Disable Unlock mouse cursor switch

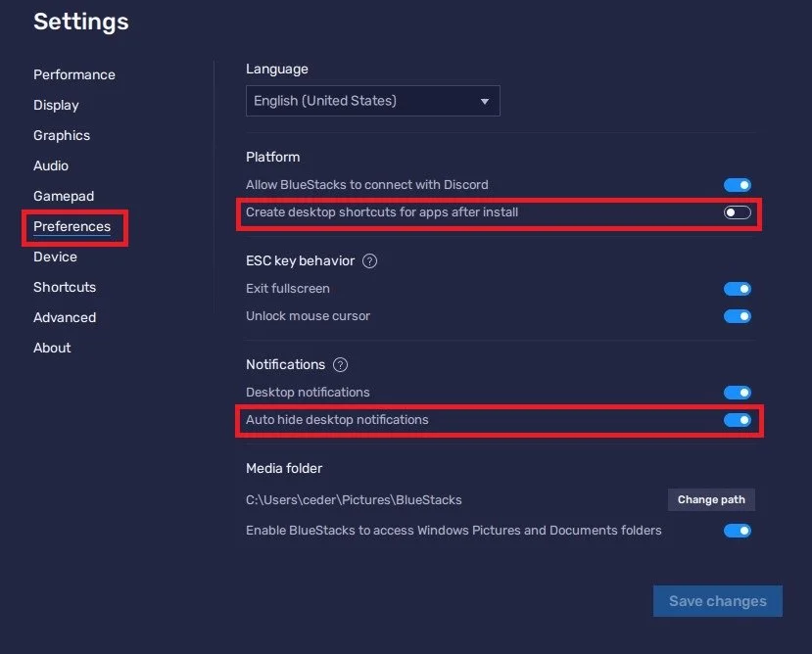tap(738, 316)
